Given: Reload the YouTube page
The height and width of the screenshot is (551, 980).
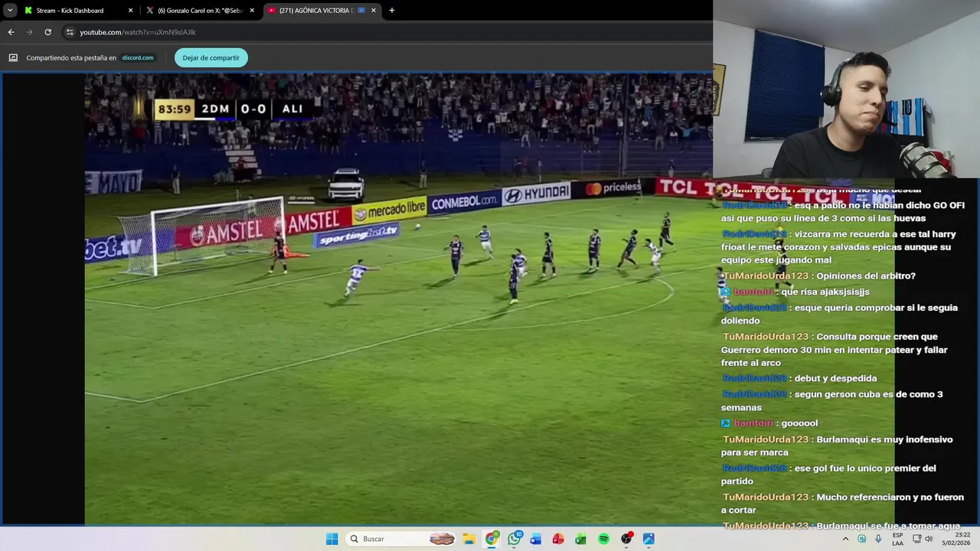Looking at the screenshot, I should [47, 32].
